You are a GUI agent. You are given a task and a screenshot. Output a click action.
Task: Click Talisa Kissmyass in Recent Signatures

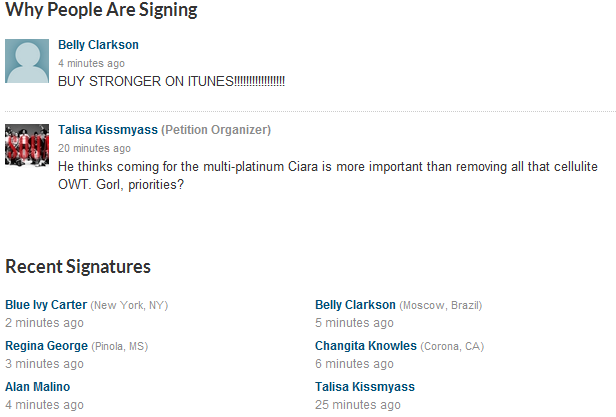pos(364,387)
